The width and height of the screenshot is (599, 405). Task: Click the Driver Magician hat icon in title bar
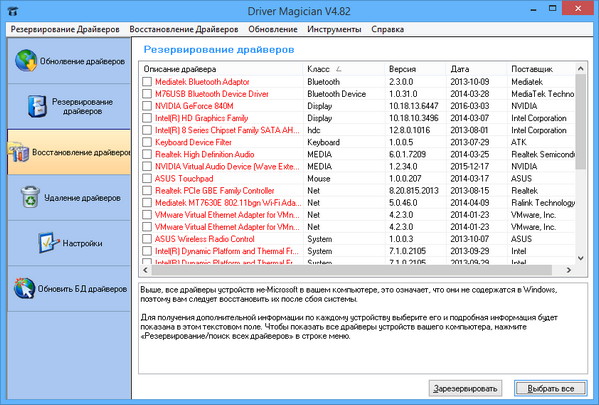tap(13, 11)
